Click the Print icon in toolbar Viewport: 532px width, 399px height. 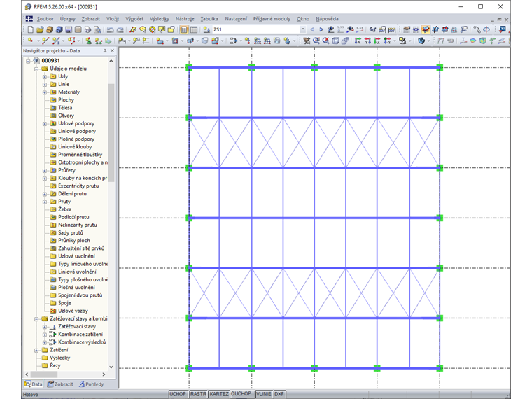[x=87, y=29]
